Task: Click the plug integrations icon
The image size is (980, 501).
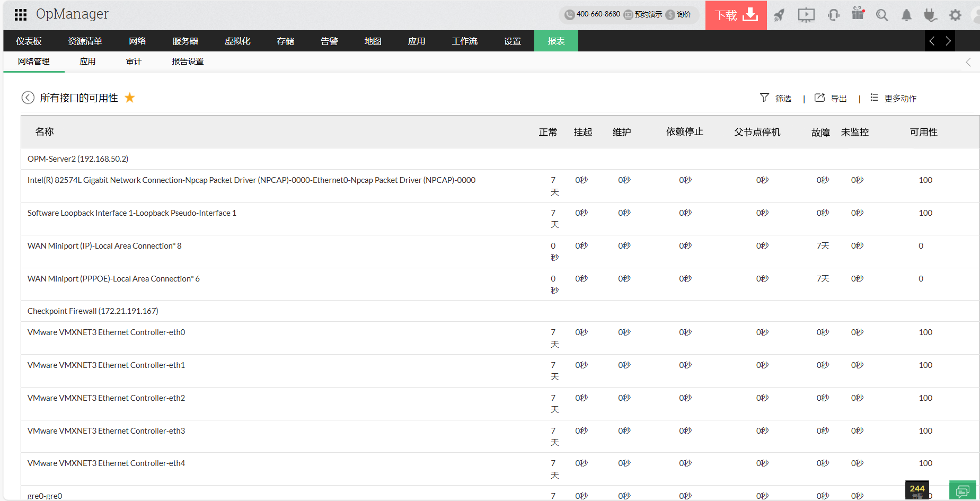Action: click(x=930, y=15)
